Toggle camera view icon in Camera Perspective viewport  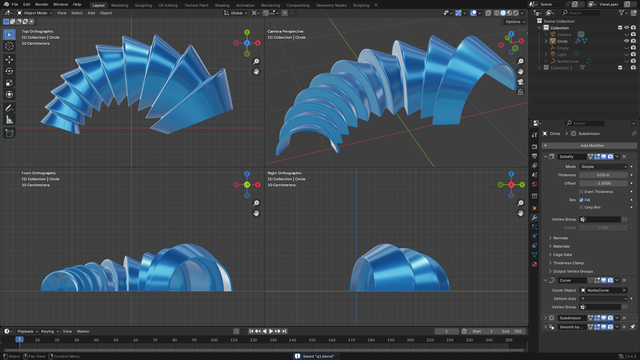click(520, 82)
